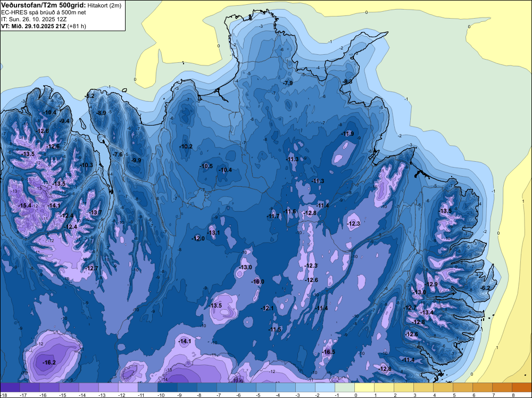This screenshot has width=532, height=398.
Task: Click the -11.5 temperature label
Action: coord(275,329)
